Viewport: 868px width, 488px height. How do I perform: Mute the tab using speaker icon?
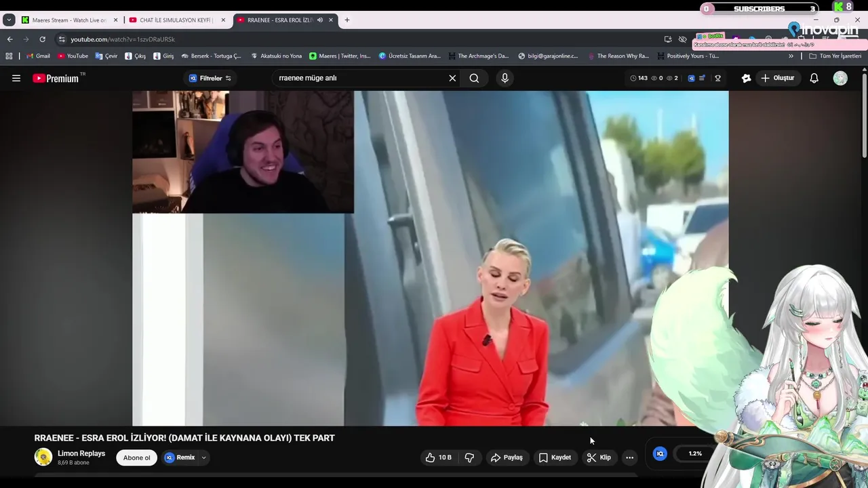pyautogui.click(x=320, y=20)
